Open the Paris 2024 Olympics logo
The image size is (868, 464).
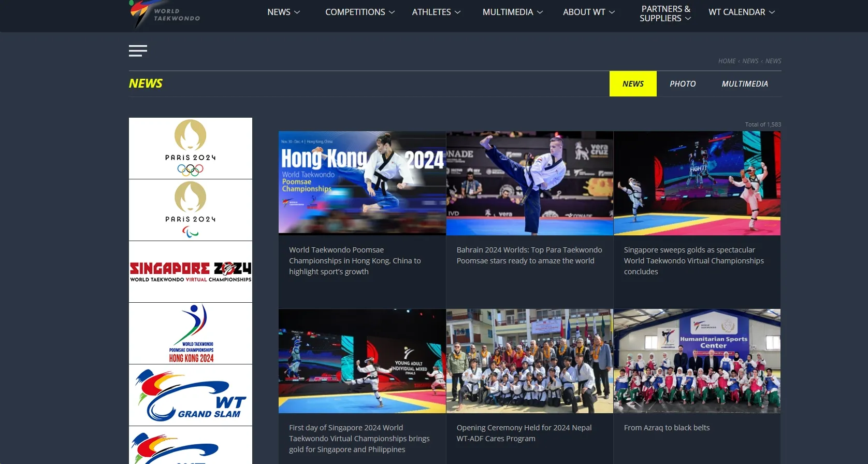click(191, 148)
